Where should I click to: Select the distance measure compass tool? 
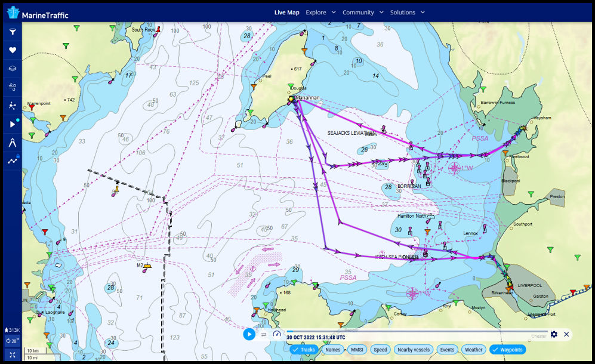coord(13,143)
